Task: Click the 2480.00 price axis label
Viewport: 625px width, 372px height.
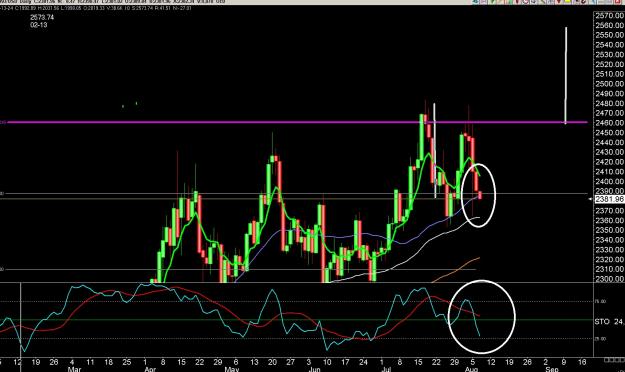Action: click(x=609, y=103)
